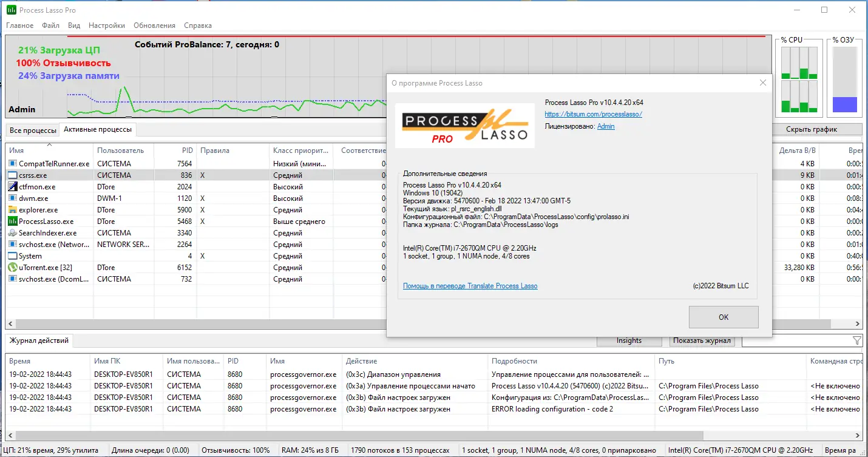Click the NETWORK SER... user cell
The width and height of the screenshot is (868, 457).
(x=123, y=245)
